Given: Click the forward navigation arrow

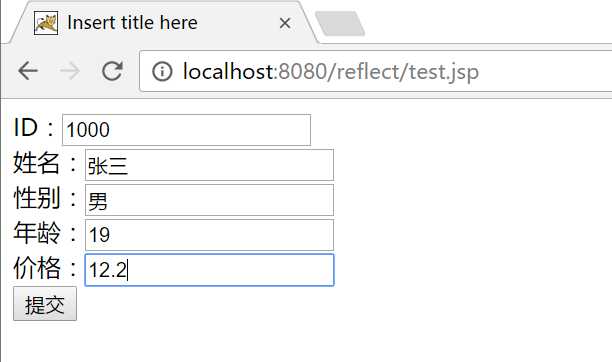Looking at the screenshot, I should coord(70,71).
